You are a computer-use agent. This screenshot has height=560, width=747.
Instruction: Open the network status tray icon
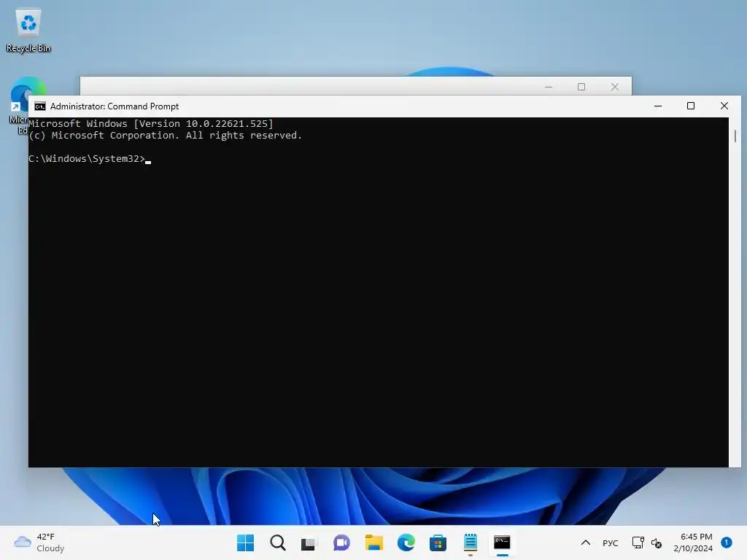click(x=638, y=542)
